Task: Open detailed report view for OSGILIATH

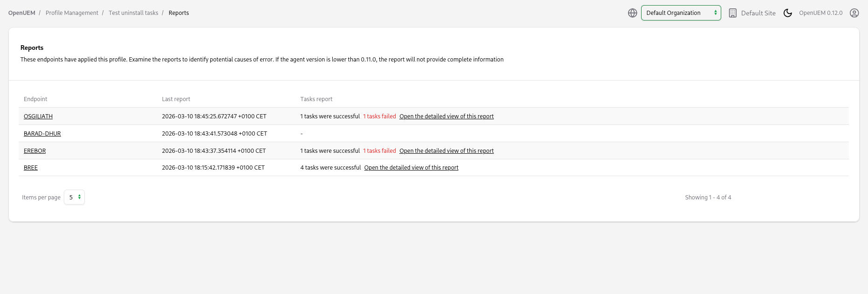Action: 446,116
